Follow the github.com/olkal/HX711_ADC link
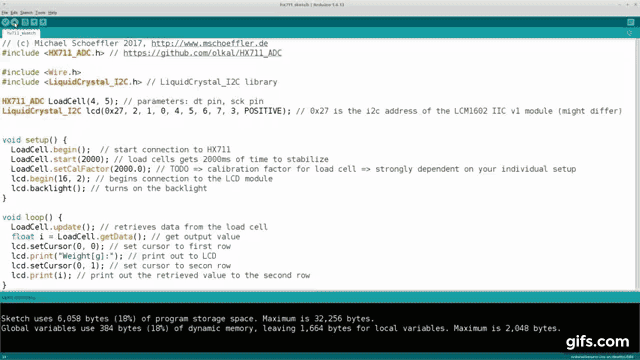This screenshot has width=640, height=360. tap(202, 53)
